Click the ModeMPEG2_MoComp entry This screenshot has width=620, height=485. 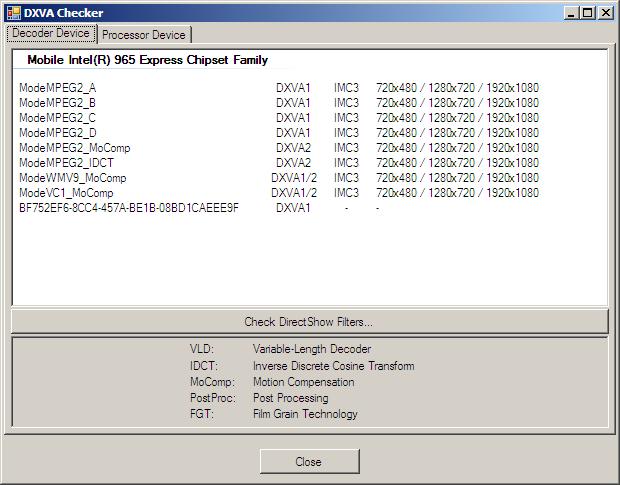click(x=75, y=148)
